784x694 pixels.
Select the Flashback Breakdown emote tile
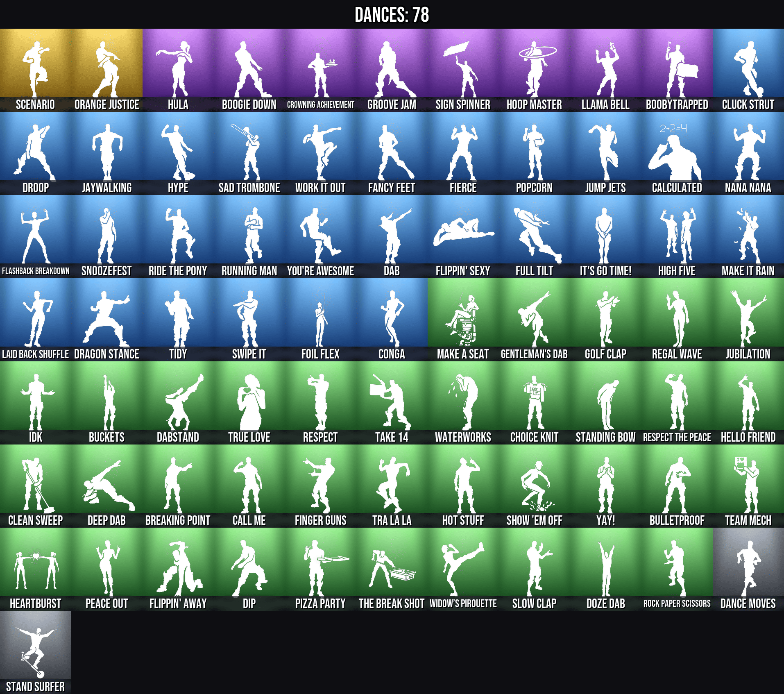click(36, 236)
